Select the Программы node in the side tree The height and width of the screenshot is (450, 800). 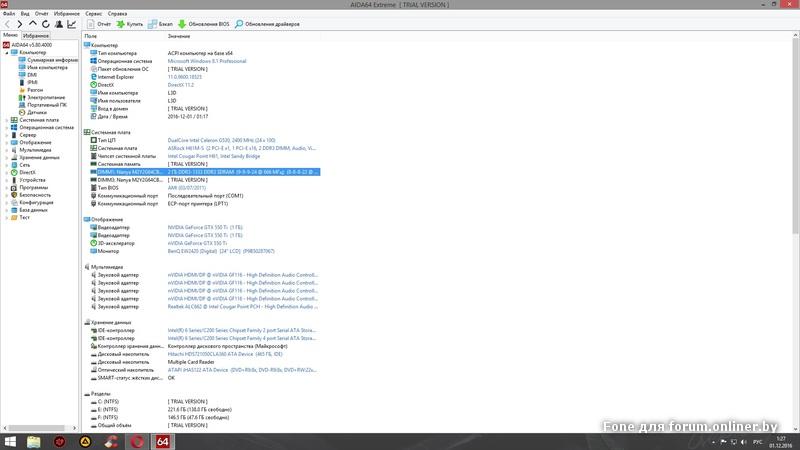pyautogui.click(x=30, y=187)
